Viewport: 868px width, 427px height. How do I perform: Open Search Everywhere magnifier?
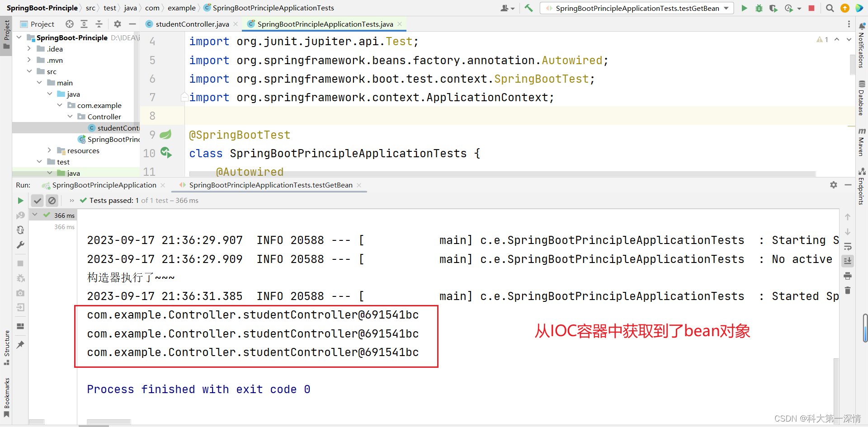pyautogui.click(x=830, y=8)
